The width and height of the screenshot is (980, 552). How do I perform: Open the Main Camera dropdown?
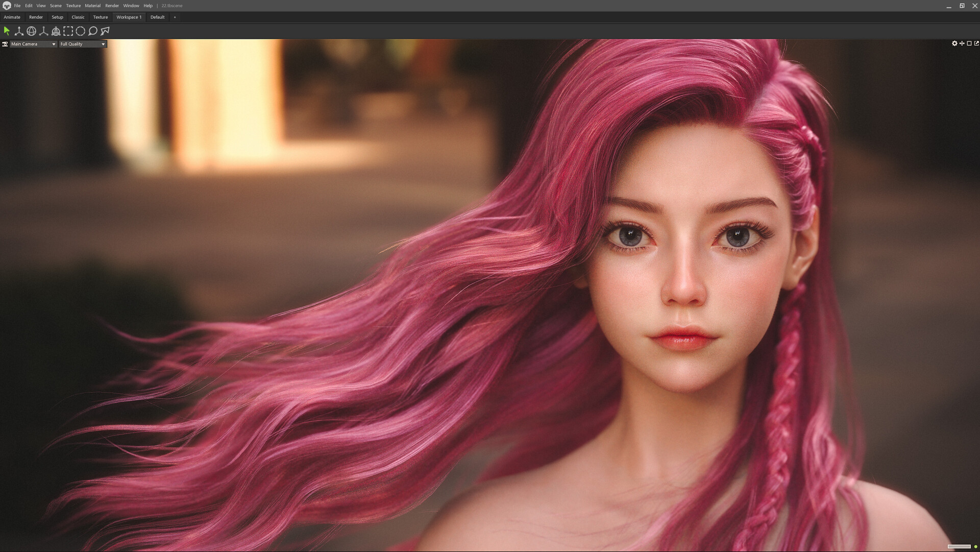click(33, 44)
